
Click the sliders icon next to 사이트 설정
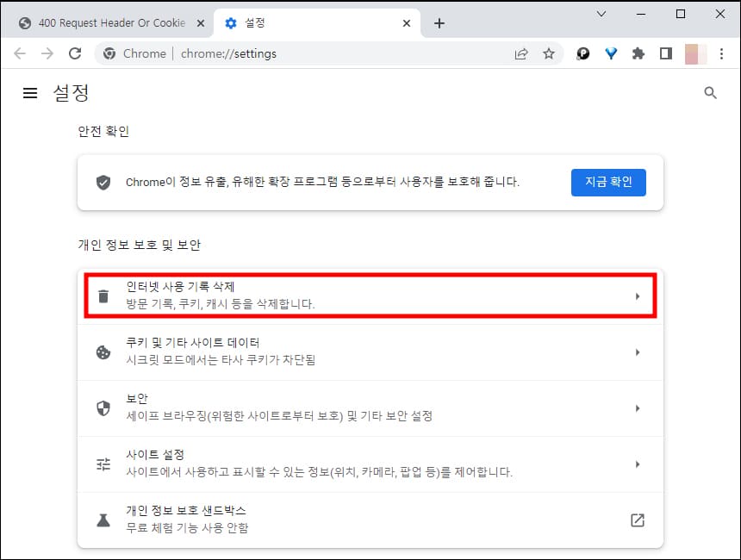pyautogui.click(x=103, y=464)
